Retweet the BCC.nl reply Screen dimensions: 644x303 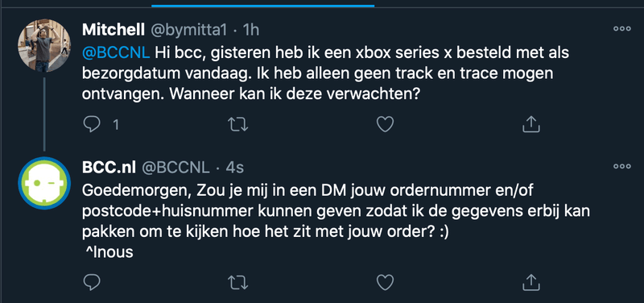point(237,282)
